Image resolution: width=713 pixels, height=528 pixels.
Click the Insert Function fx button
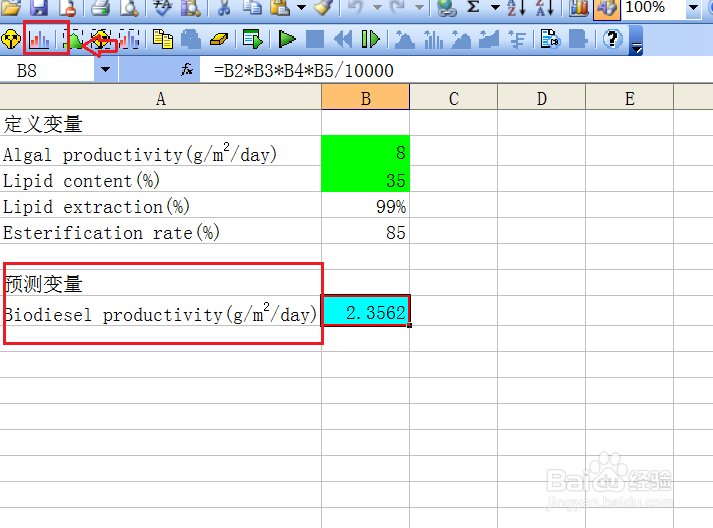click(187, 70)
